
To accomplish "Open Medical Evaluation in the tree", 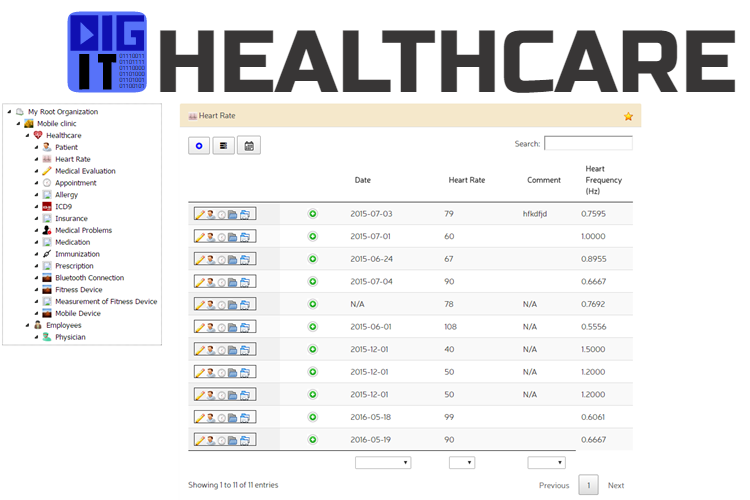I will [x=85, y=171].
